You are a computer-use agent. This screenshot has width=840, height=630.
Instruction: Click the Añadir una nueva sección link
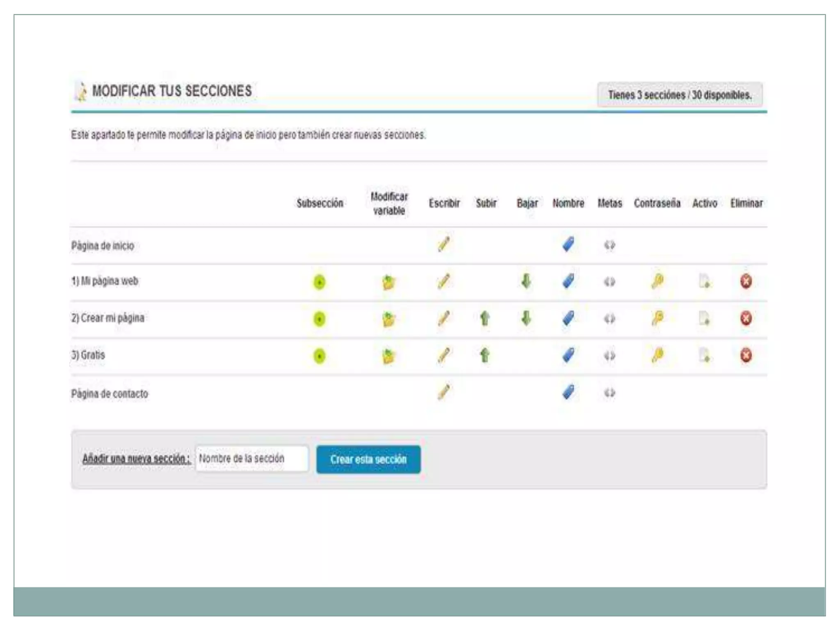coord(136,459)
